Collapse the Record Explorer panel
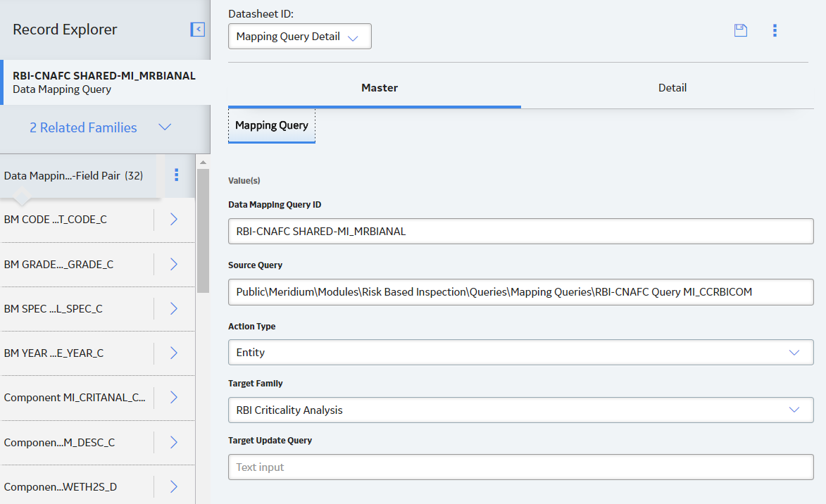The height and width of the screenshot is (504, 826). coord(198,30)
